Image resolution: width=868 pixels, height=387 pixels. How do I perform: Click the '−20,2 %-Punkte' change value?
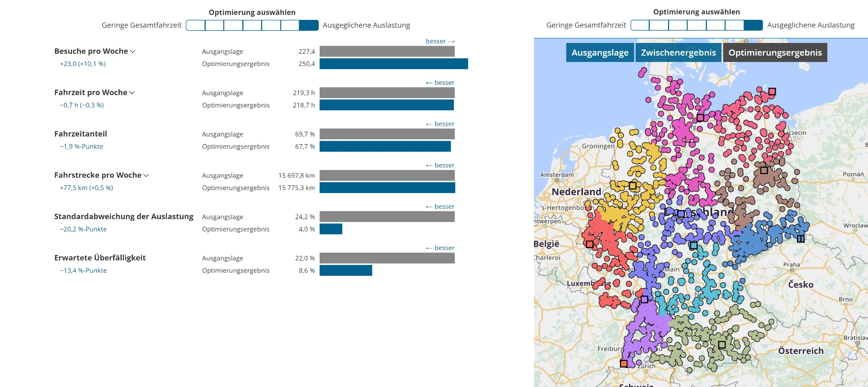(x=83, y=229)
